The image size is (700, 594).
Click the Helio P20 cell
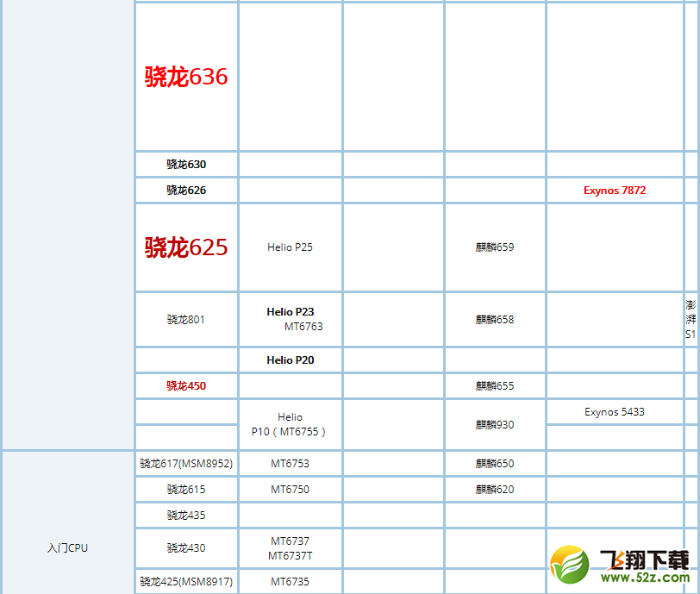(x=290, y=360)
